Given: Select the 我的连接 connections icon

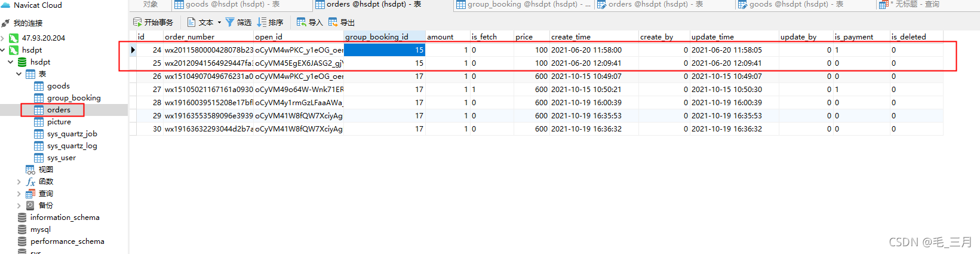Looking at the screenshot, I should (6, 23).
